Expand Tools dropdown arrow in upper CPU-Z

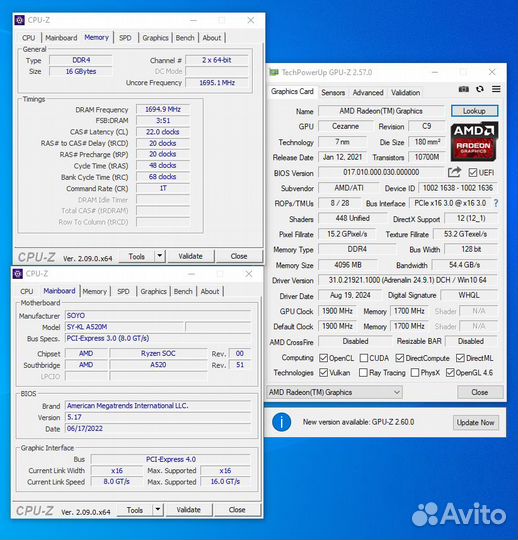point(159,256)
